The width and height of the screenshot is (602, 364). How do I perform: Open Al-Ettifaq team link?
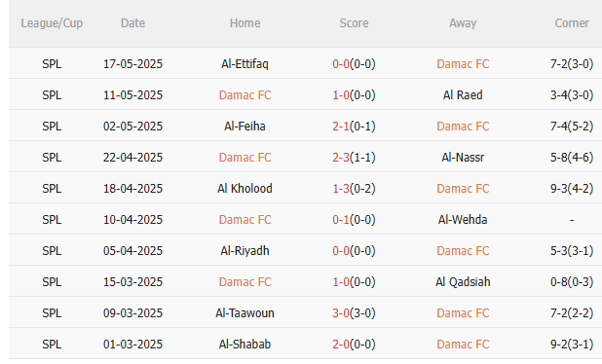click(x=245, y=63)
